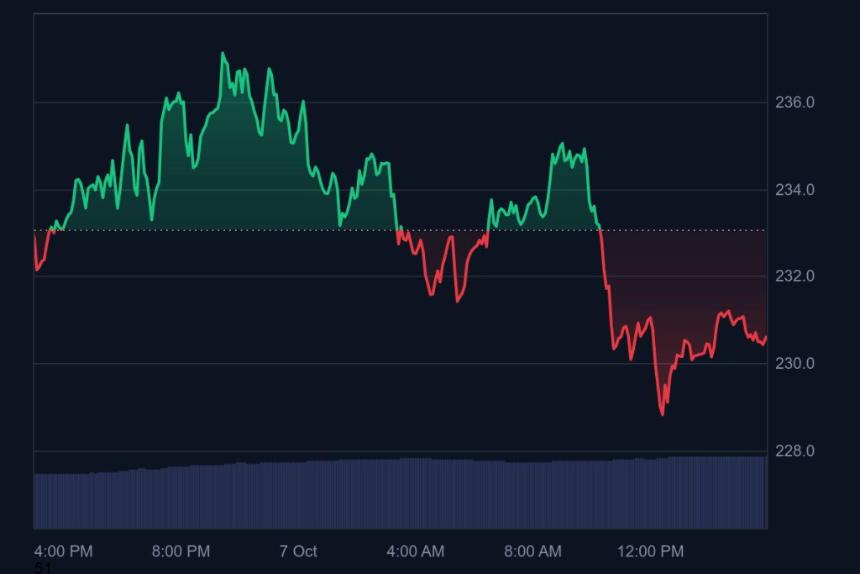Click the 234.0 price axis label
This screenshot has width=860, height=574.
(794, 190)
